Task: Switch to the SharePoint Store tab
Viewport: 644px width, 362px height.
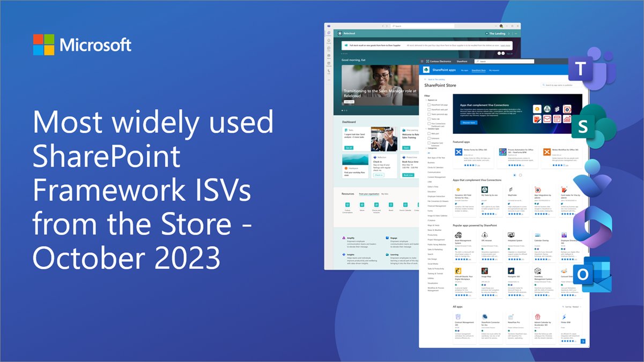Action: 478,70
